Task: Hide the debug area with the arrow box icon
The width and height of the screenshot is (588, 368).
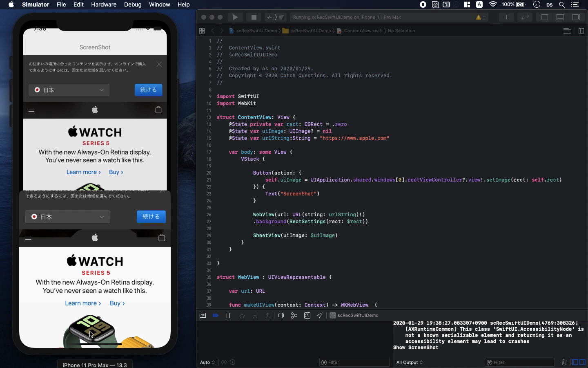Action: [x=203, y=315]
